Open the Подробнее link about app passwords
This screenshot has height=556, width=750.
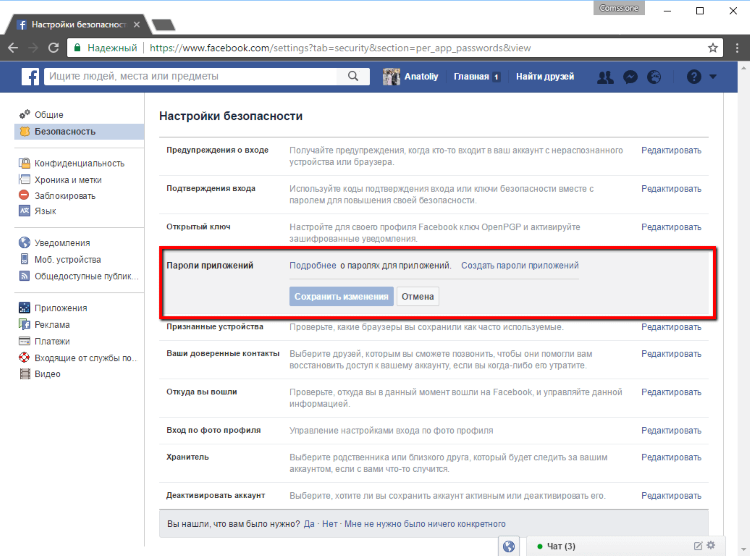pos(313,266)
